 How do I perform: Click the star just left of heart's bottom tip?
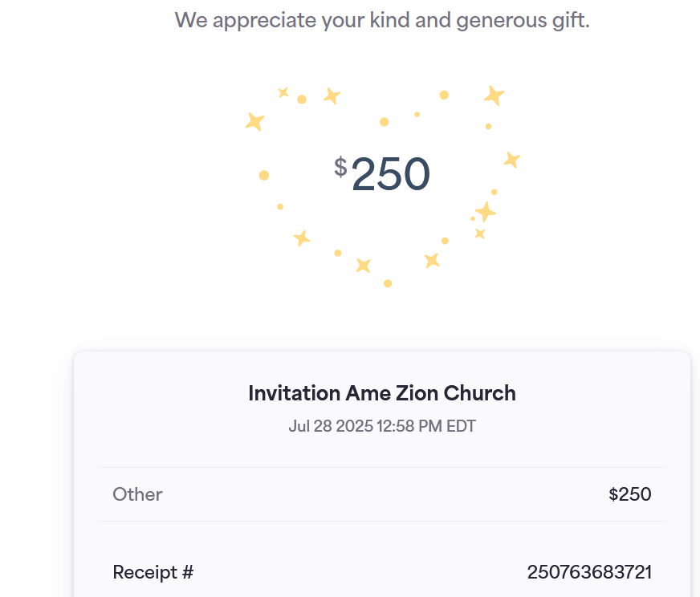(x=364, y=265)
